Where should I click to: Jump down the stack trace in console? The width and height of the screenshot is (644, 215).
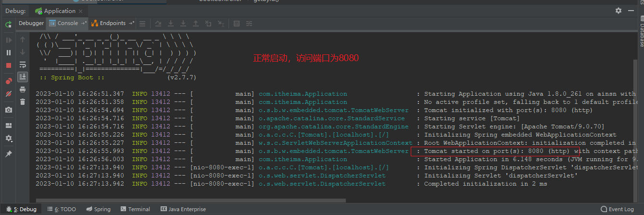tap(23, 52)
